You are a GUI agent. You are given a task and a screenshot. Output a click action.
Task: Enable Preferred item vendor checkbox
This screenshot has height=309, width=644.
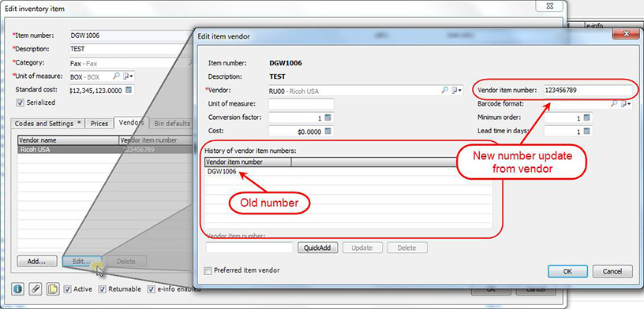pos(208,271)
